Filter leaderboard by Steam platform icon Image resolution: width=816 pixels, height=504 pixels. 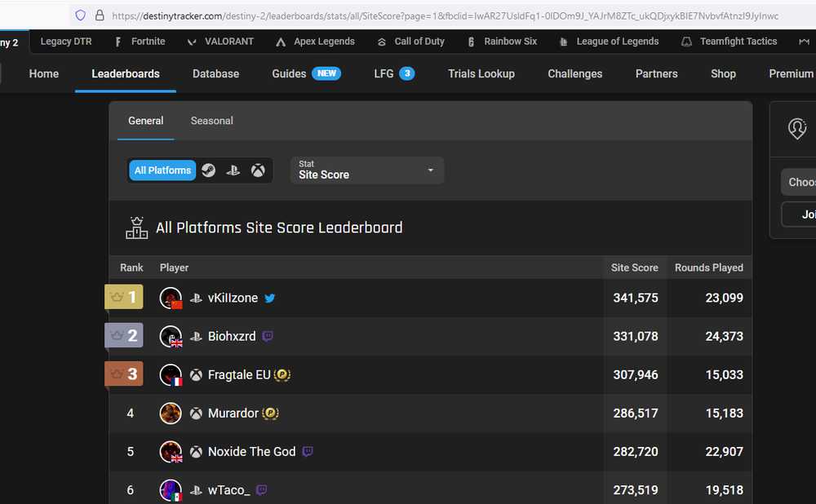point(209,170)
